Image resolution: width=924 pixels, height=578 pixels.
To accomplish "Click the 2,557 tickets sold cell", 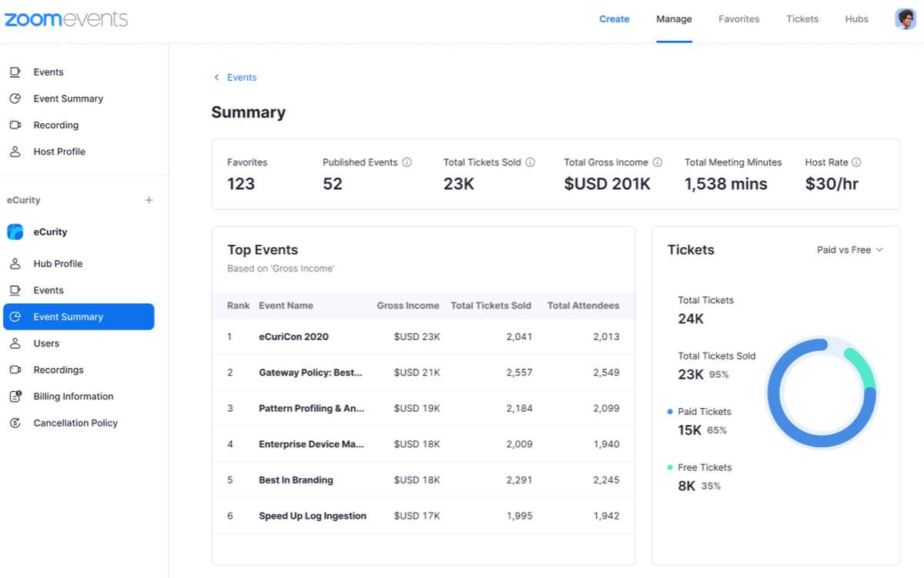I will click(x=519, y=373).
